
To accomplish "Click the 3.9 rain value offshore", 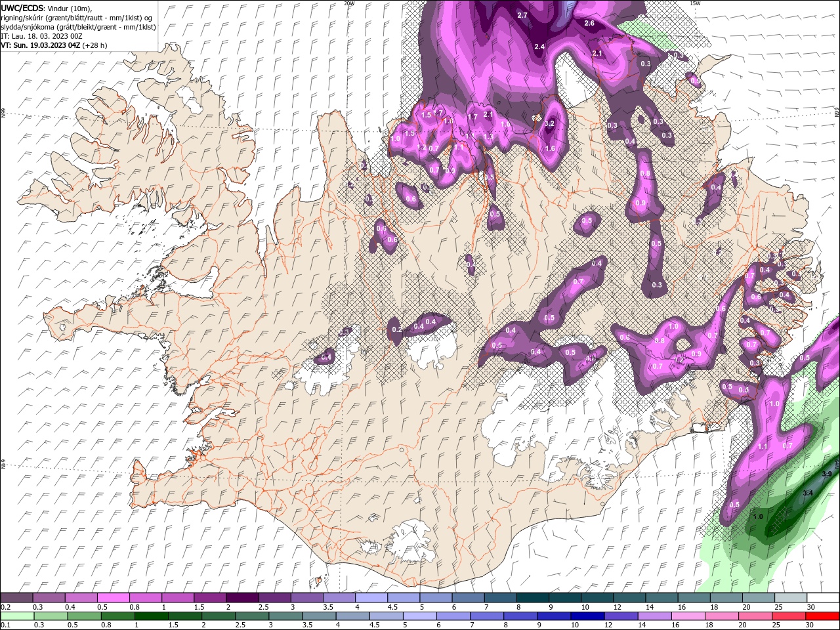I will (827, 474).
